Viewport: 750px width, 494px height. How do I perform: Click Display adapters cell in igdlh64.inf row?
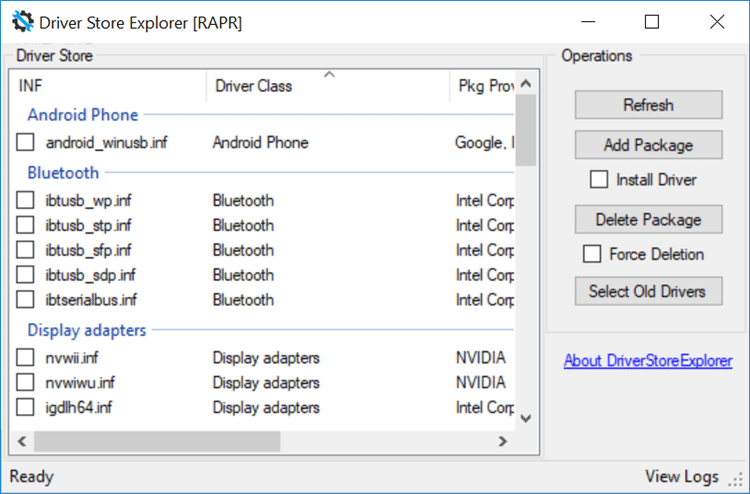(x=266, y=407)
